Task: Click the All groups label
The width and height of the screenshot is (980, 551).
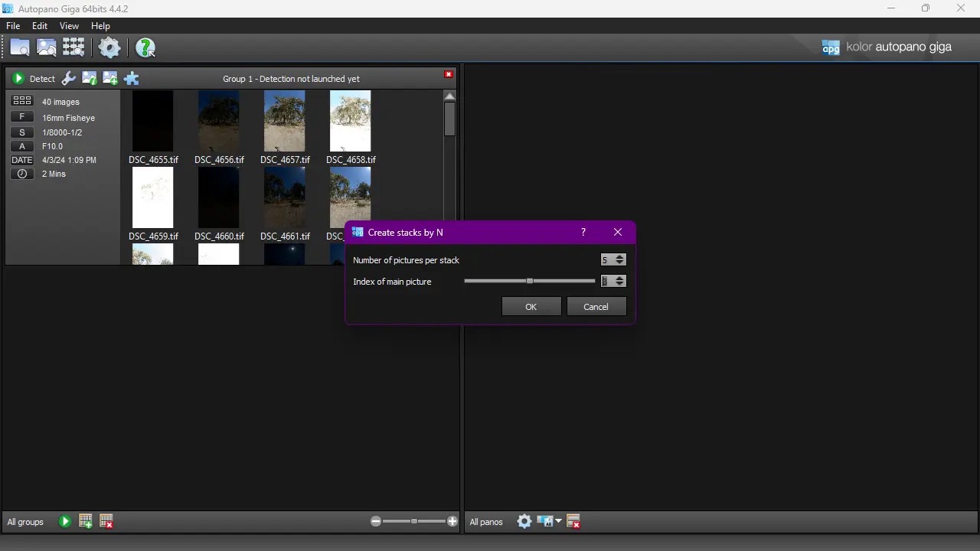Action: tap(25, 522)
